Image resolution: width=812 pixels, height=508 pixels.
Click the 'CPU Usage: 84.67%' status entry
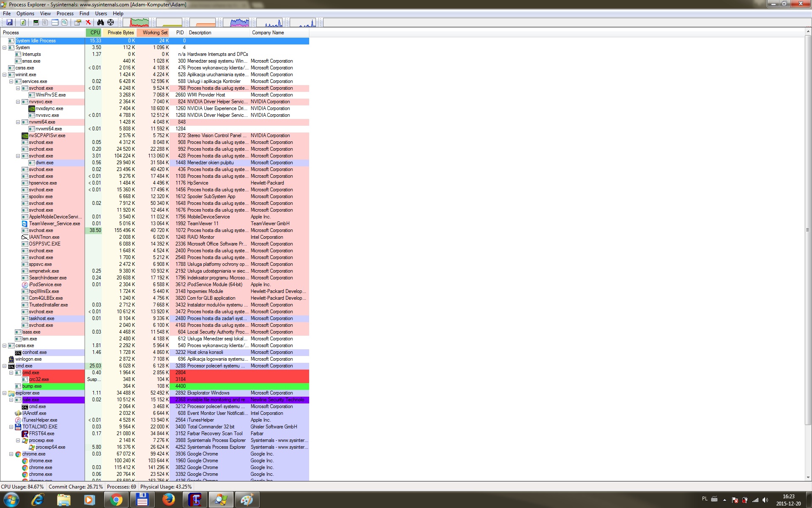click(x=22, y=487)
